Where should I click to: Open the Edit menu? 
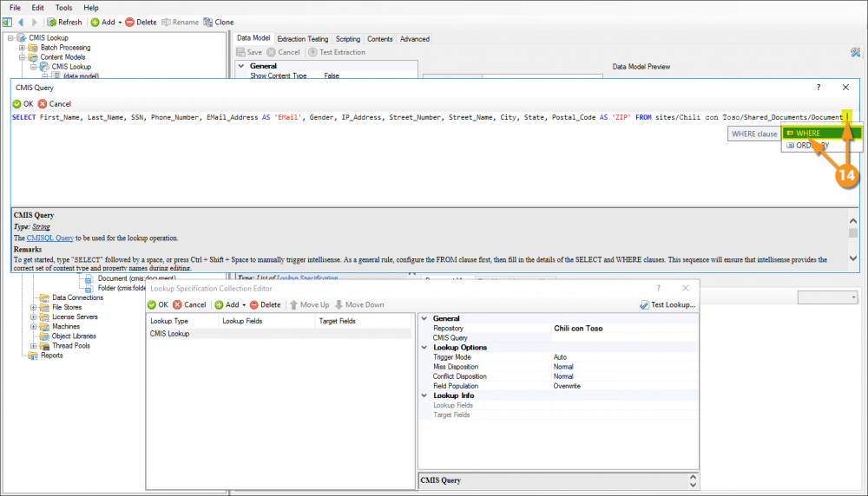(37, 8)
